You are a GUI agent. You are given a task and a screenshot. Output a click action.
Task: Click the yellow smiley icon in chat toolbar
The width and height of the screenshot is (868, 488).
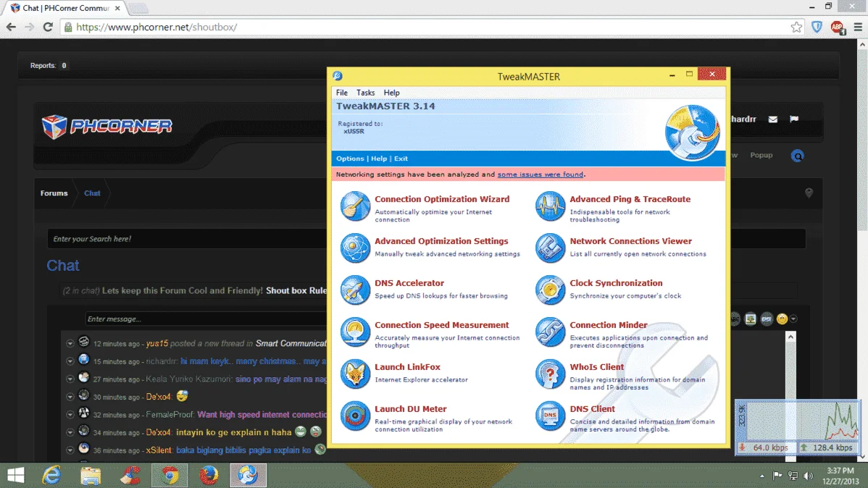(x=782, y=319)
